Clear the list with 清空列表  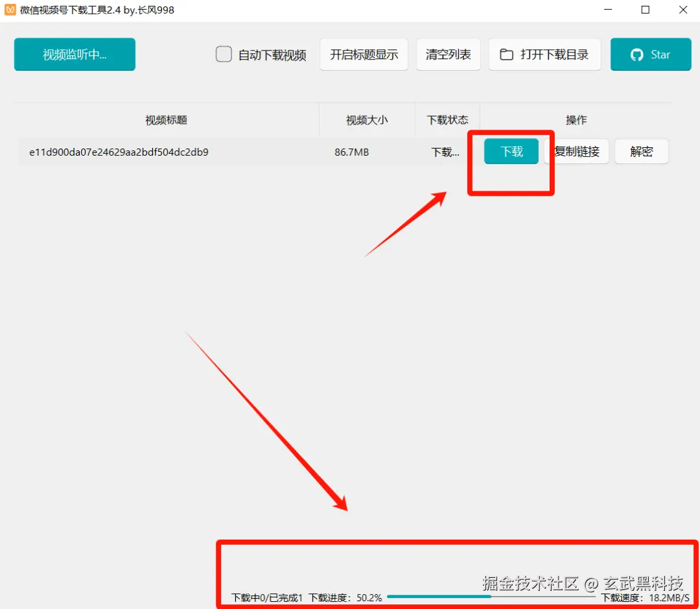[449, 54]
